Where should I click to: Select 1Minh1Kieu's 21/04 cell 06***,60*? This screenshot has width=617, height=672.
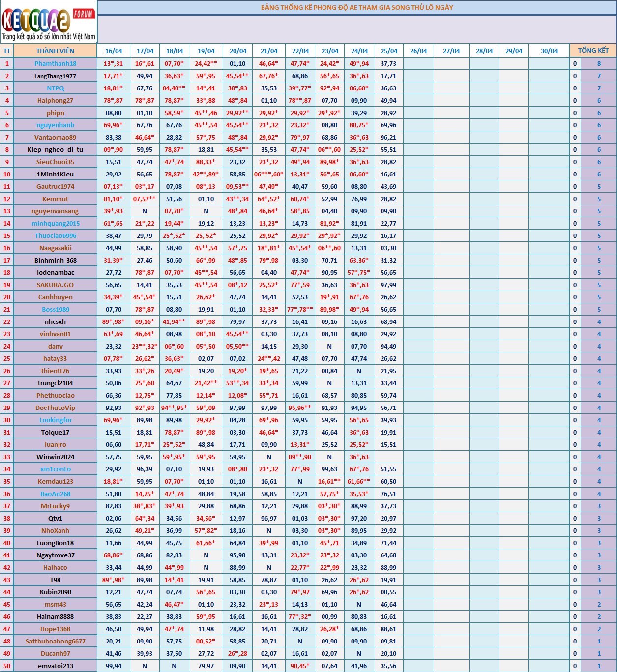[x=268, y=175]
